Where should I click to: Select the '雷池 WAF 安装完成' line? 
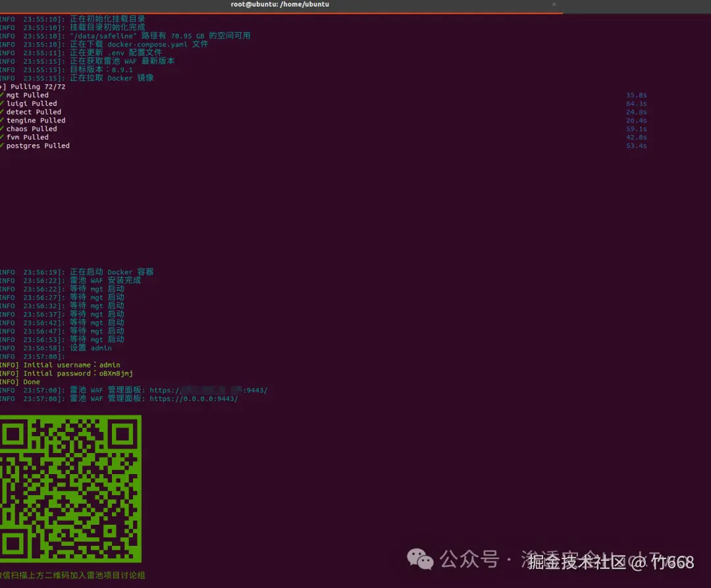tap(105, 281)
